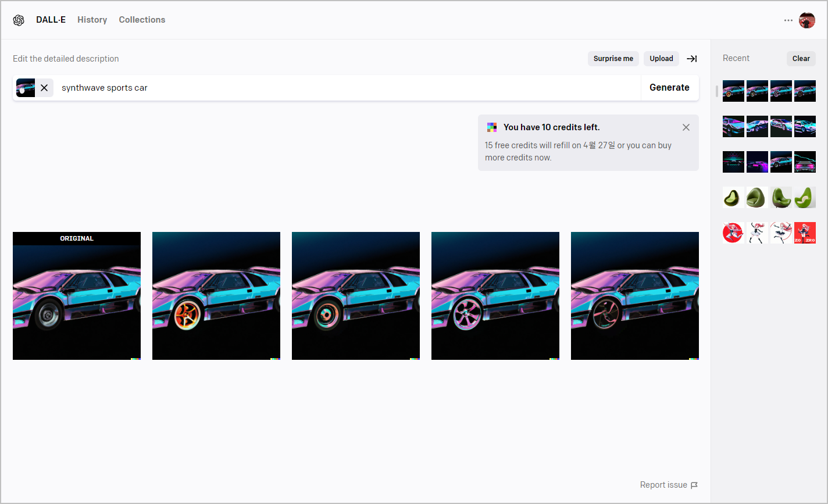The image size is (828, 504).
Task: Open the Collections tab
Action: coord(142,20)
